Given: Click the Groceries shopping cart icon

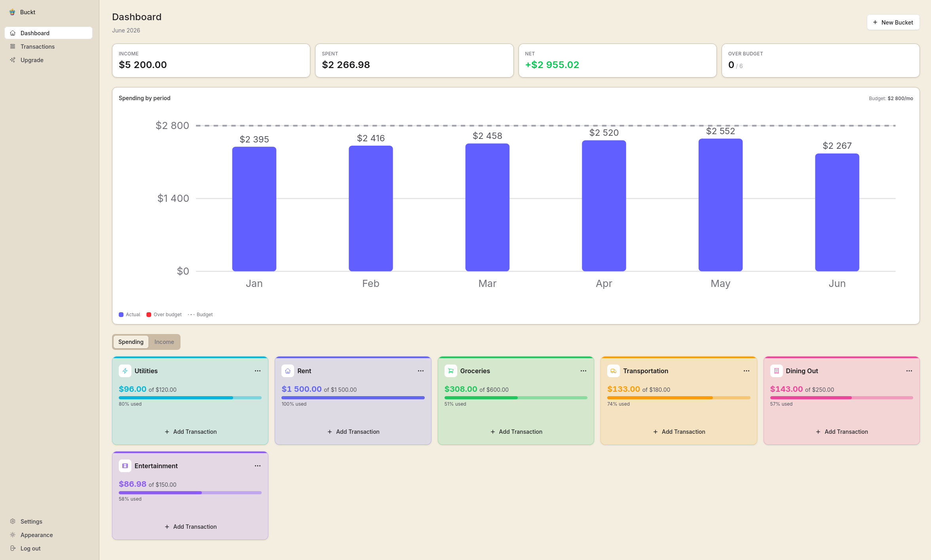Looking at the screenshot, I should click(451, 371).
